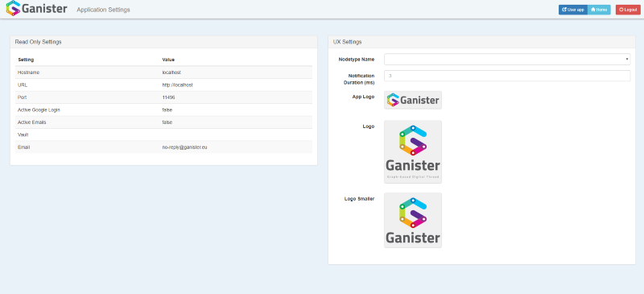Open the User app button

click(573, 10)
